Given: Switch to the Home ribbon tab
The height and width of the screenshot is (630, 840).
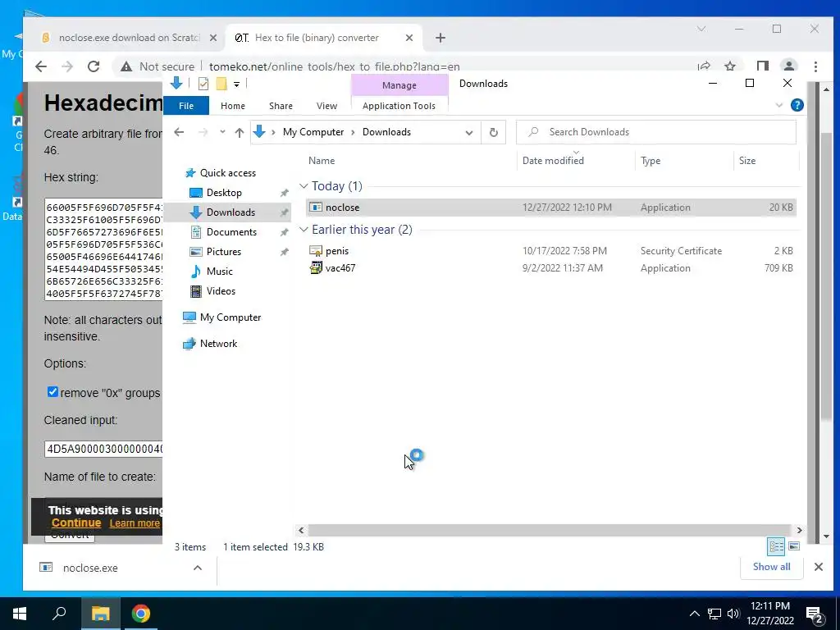Looking at the screenshot, I should click(x=232, y=106).
